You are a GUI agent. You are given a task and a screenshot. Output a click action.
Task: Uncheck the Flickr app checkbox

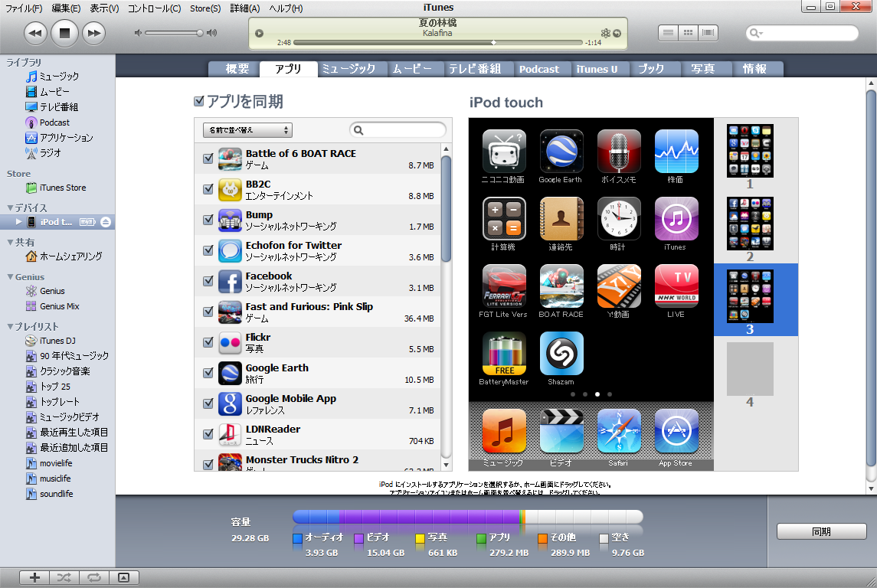click(208, 342)
